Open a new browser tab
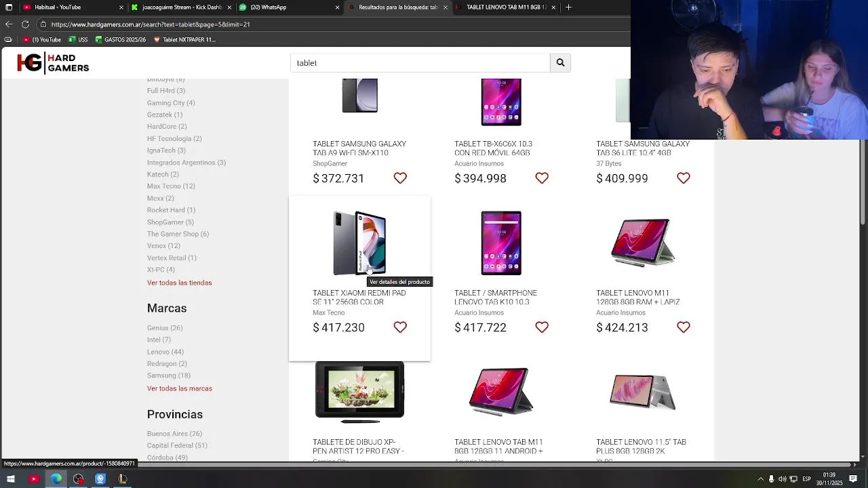This screenshot has height=488, width=868. point(568,7)
